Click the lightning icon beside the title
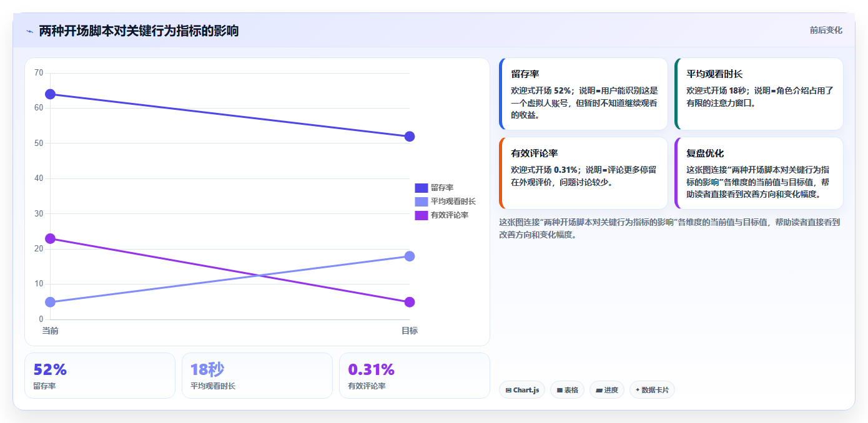 pyautogui.click(x=29, y=31)
